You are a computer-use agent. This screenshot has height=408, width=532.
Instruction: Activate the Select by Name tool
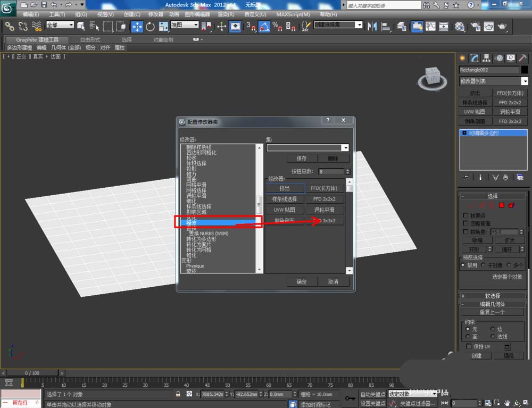[94, 27]
